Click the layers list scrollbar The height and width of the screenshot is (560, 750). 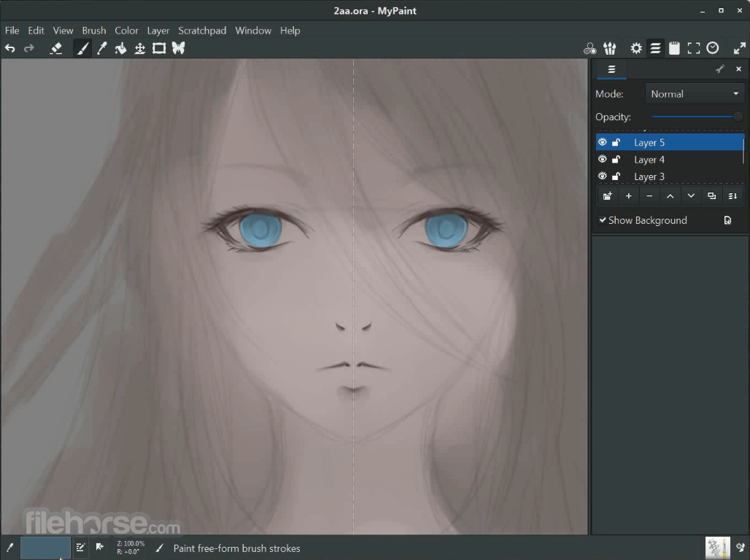[x=743, y=151]
